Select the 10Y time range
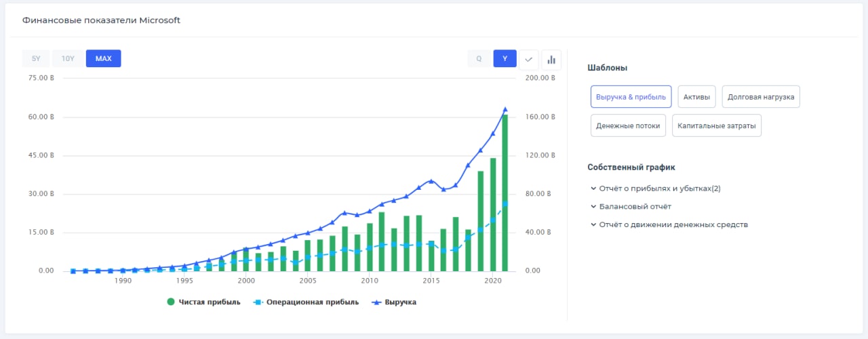Screen dimensions: 868x339 [x=68, y=58]
